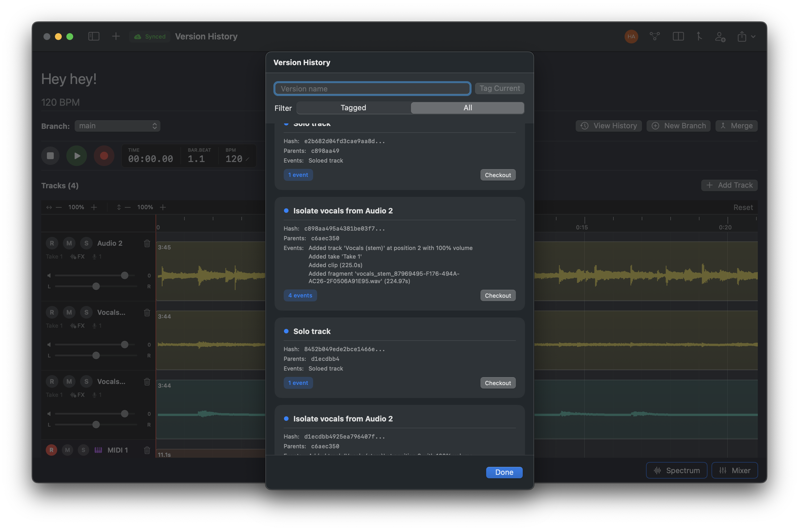Toggle solo on Audio 2 track
The image size is (799, 532).
(86, 243)
